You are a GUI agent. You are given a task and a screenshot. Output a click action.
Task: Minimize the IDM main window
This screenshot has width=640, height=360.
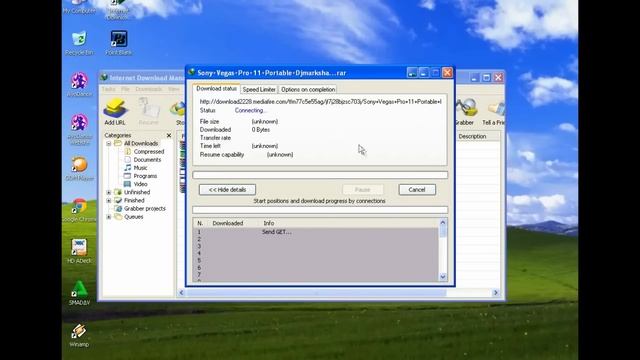click(x=474, y=78)
